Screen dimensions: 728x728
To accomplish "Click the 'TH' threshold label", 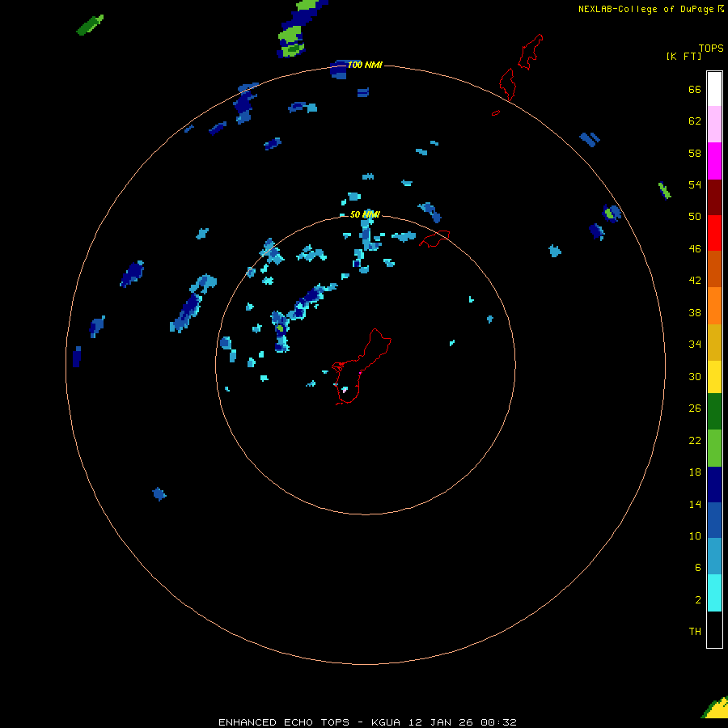I will 695,631.
